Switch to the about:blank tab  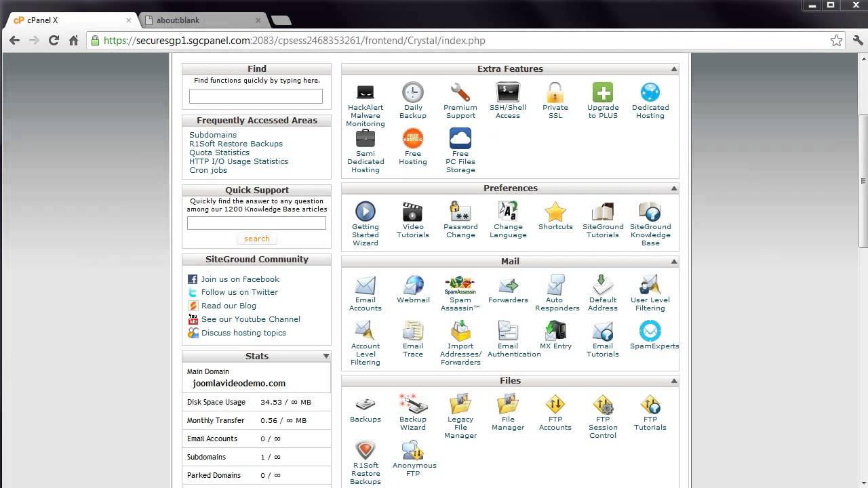pyautogui.click(x=203, y=20)
